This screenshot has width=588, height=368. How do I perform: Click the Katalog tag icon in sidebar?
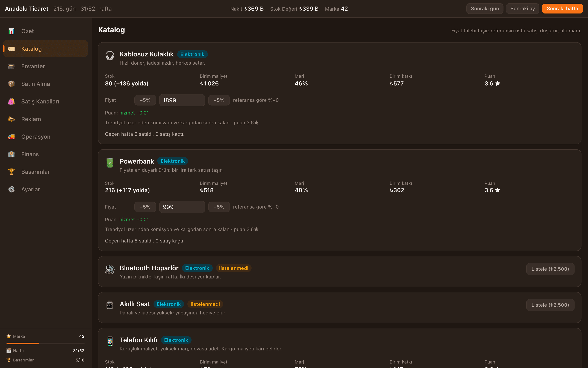coord(11,49)
